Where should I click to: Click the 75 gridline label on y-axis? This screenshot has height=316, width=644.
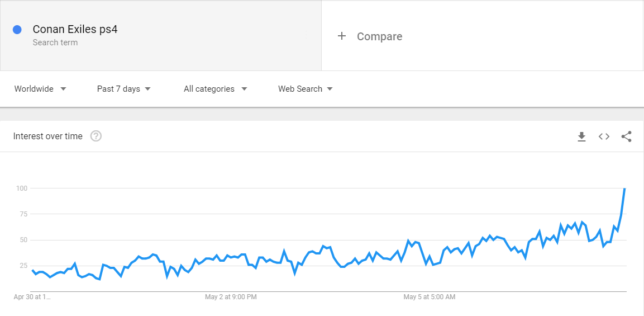coord(22,214)
